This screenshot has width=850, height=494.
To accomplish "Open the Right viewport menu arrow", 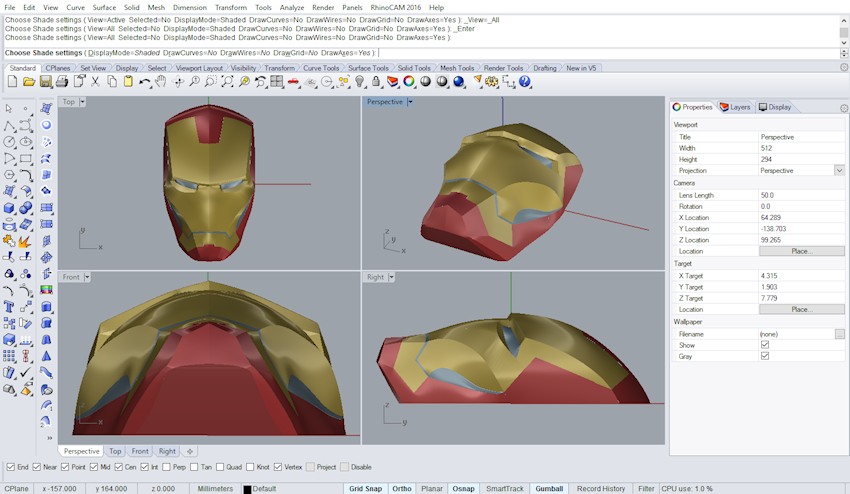I will coord(391,277).
